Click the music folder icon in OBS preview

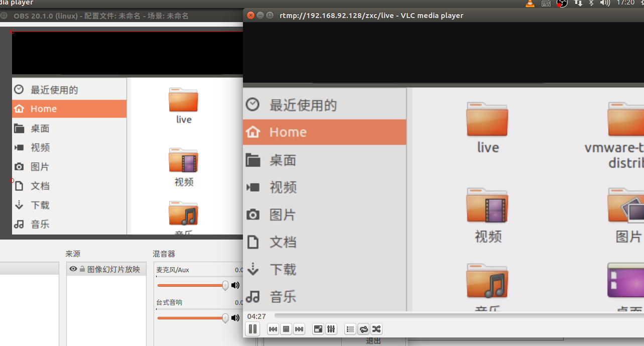click(x=183, y=213)
